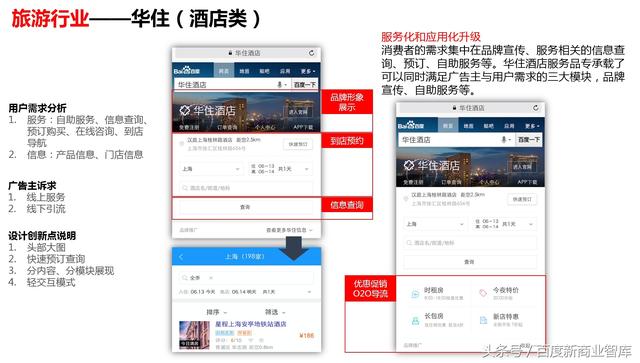Open hotel photo thumbnail in results list
The image size is (640, 363).
pyautogui.click(x=194, y=335)
